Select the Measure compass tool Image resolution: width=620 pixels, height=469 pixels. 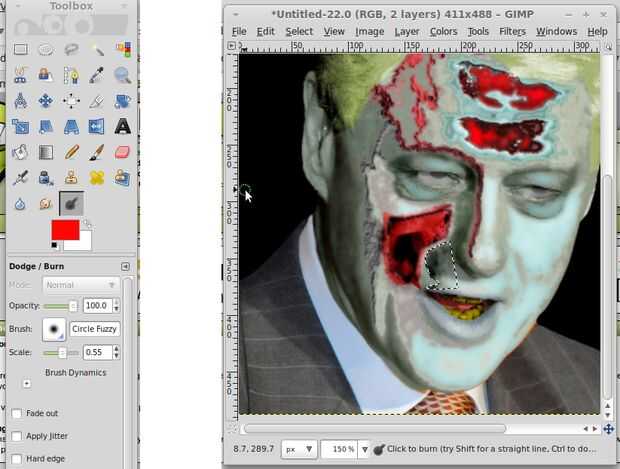[x=21, y=101]
